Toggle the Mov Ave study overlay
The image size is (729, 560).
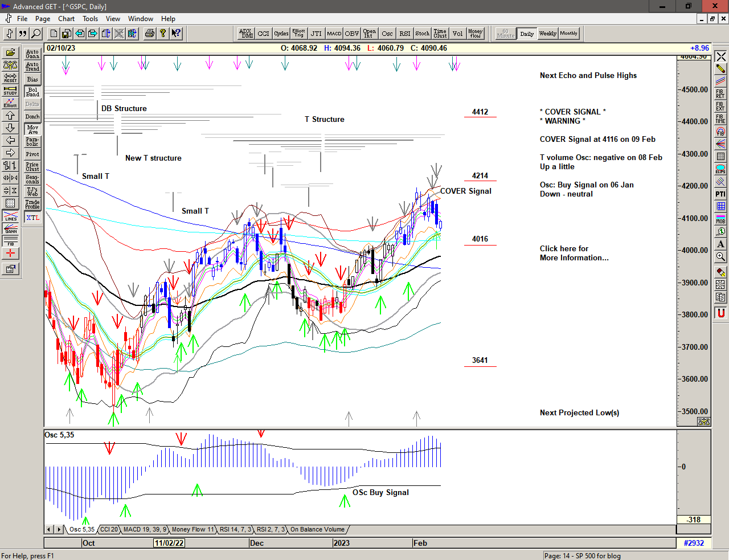[32, 129]
